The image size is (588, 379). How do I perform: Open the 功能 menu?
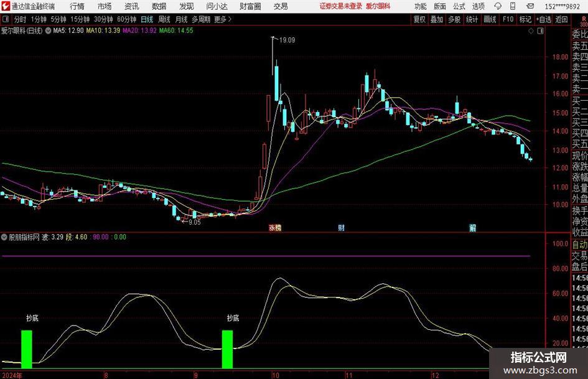(421, 6)
